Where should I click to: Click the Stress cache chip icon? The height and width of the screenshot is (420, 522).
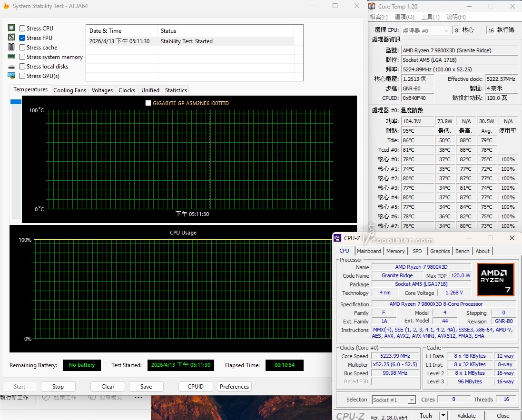[x=11, y=47]
